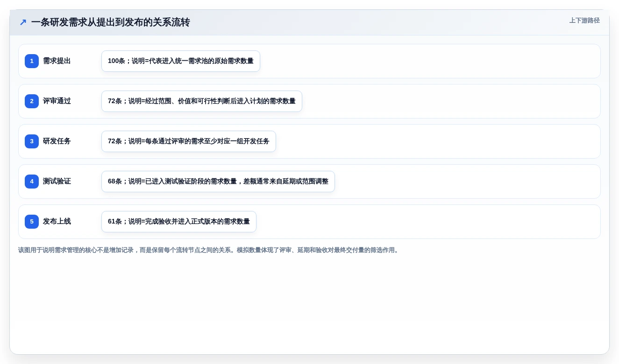Select step badge 2 for 评审通过

click(32, 101)
